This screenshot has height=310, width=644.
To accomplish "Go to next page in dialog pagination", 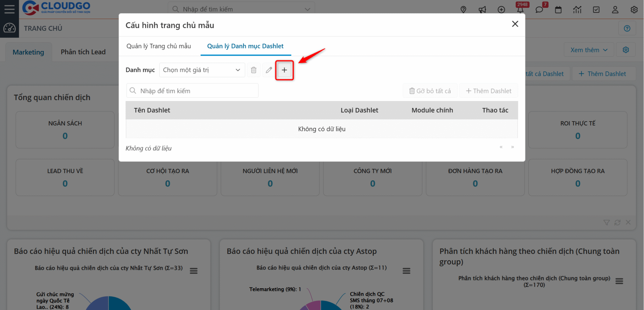I will (513, 147).
